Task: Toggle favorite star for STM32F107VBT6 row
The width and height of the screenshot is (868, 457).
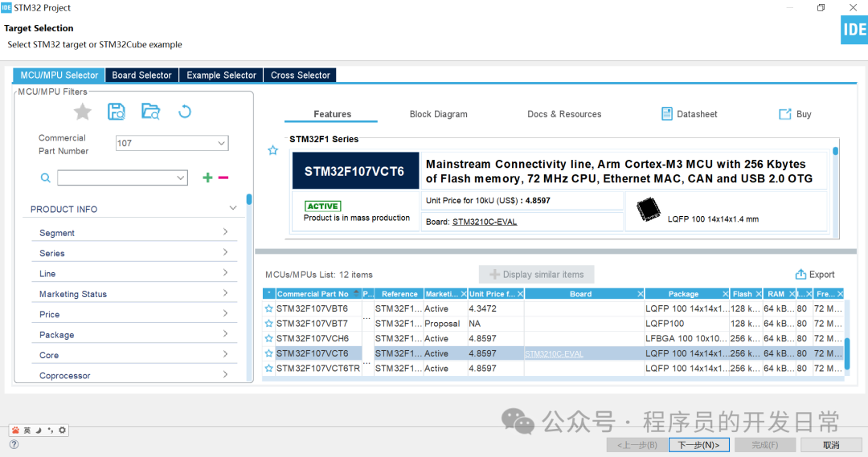Action: click(x=269, y=308)
